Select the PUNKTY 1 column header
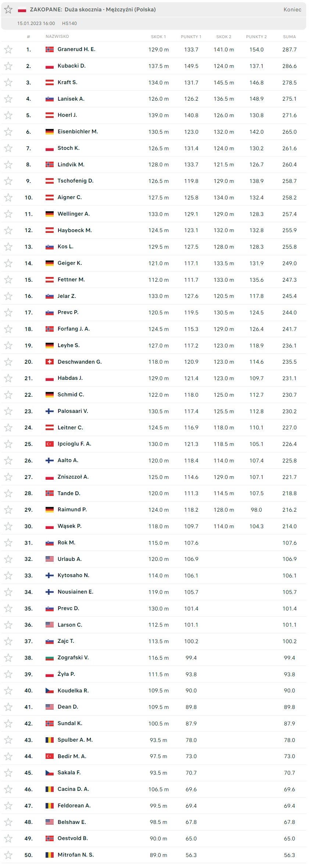The height and width of the screenshot is (868, 311). 191,37
